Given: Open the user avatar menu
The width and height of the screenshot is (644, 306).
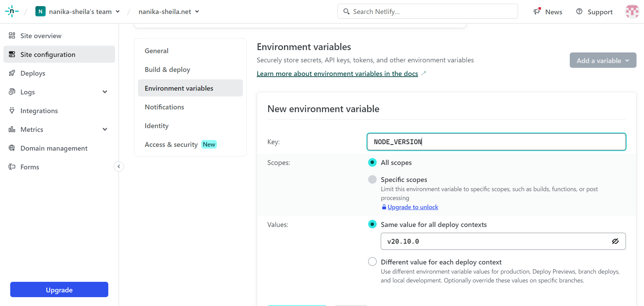Looking at the screenshot, I should click(632, 12).
